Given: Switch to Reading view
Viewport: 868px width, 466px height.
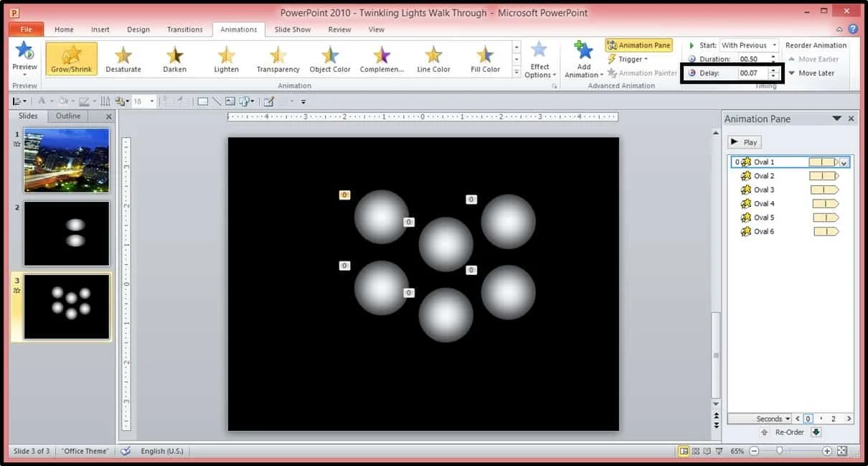Looking at the screenshot, I should coord(707,451).
